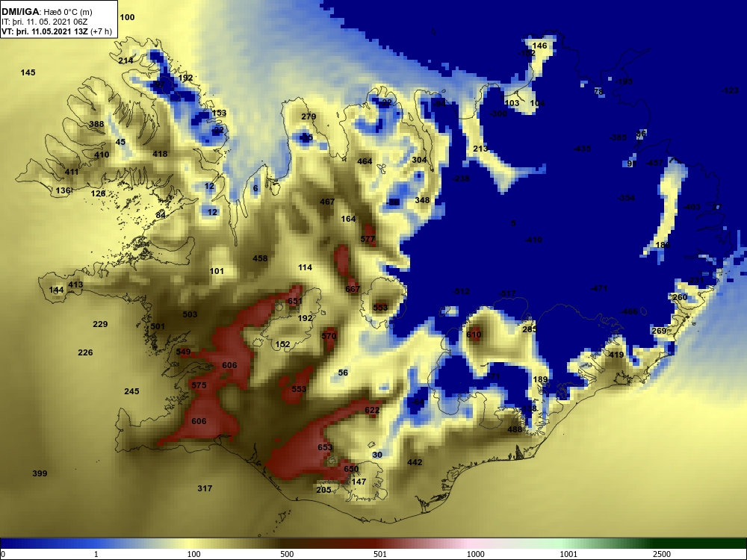This screenshot has width=747, height=560.
Task: Click the map value '410'
Action: pyautogui.click(x=102, y=155)
